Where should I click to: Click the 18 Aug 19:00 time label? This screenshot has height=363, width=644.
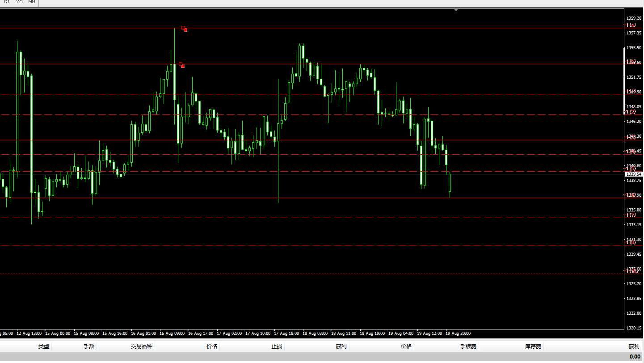tap(372, 333)
